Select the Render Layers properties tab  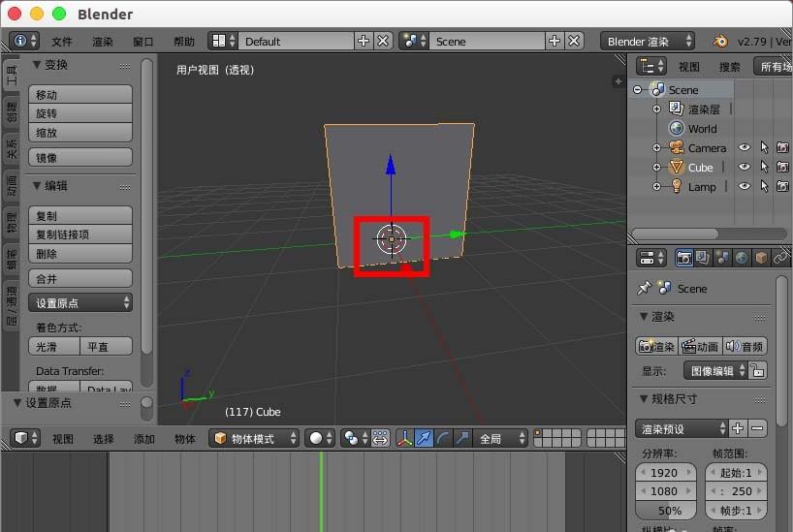tap(703, 258)
